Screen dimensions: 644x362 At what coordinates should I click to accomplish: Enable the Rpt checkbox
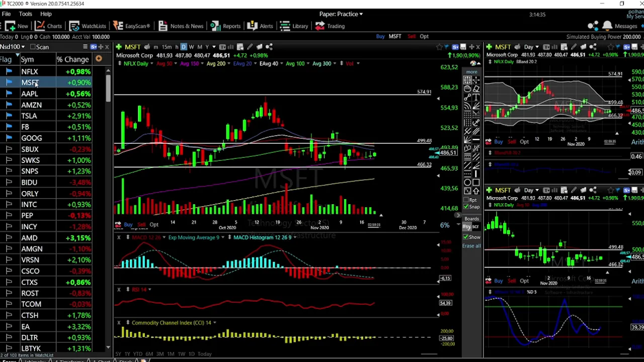pyautogui.click(x=466, y=200)
